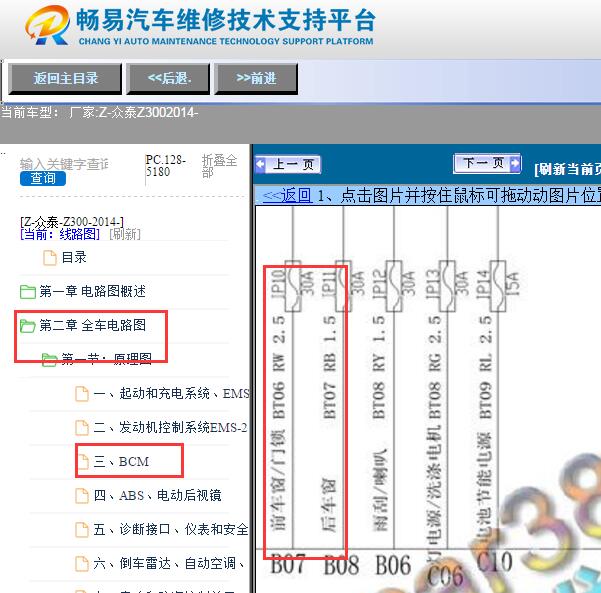The image size is (601, 593).
Task: Click the 雨刮/喇叭 wire label
Action: pyautogui.click(x=379, y=490)
